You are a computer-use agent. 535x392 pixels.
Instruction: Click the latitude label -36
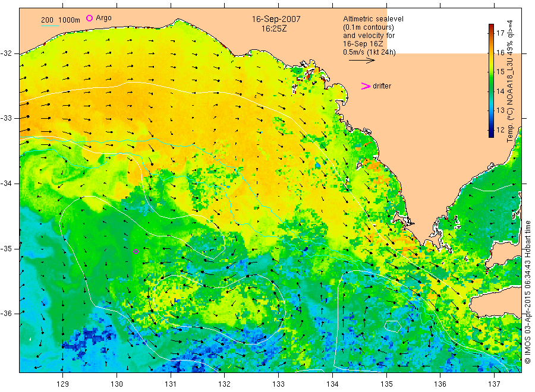coord(6,313)
